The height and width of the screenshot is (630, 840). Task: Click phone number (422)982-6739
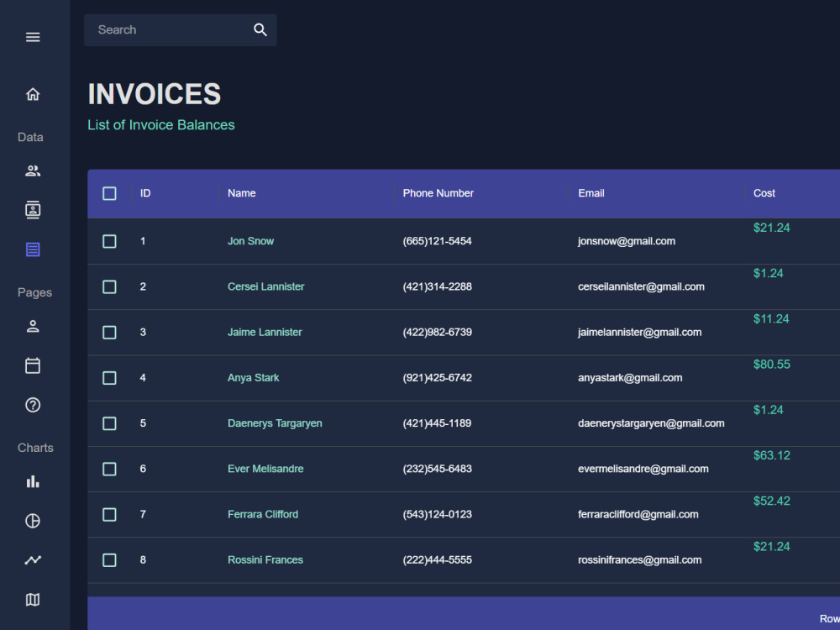437,332
